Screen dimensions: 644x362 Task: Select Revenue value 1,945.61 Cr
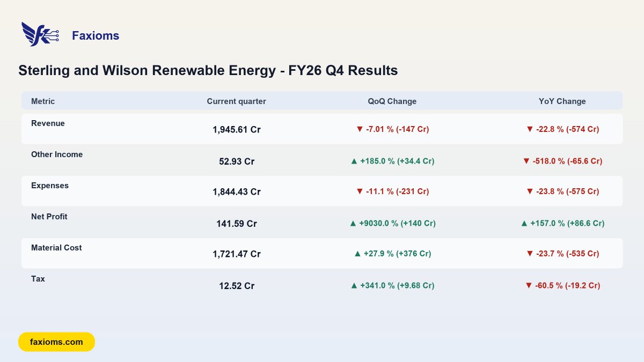point(237,130)
